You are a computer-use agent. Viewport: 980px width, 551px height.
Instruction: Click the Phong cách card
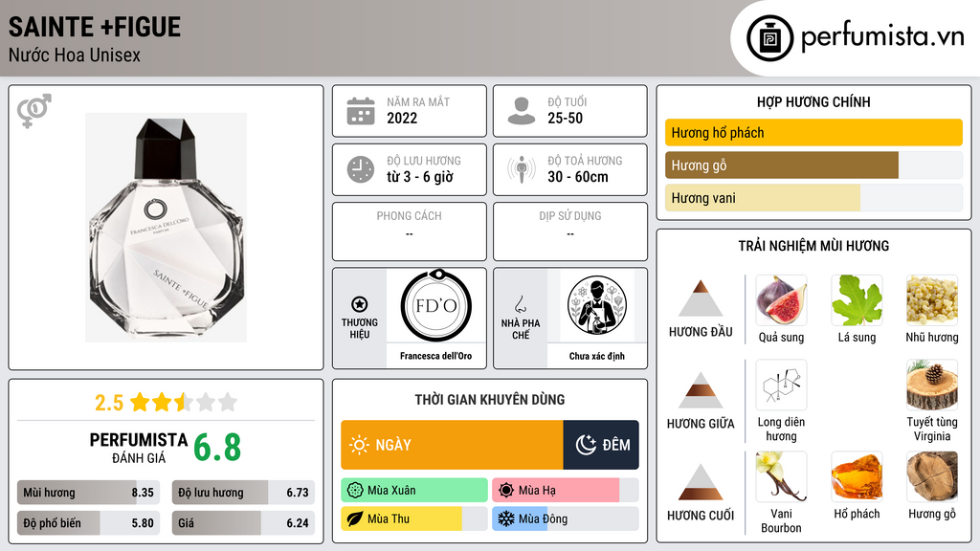point(410,231)
